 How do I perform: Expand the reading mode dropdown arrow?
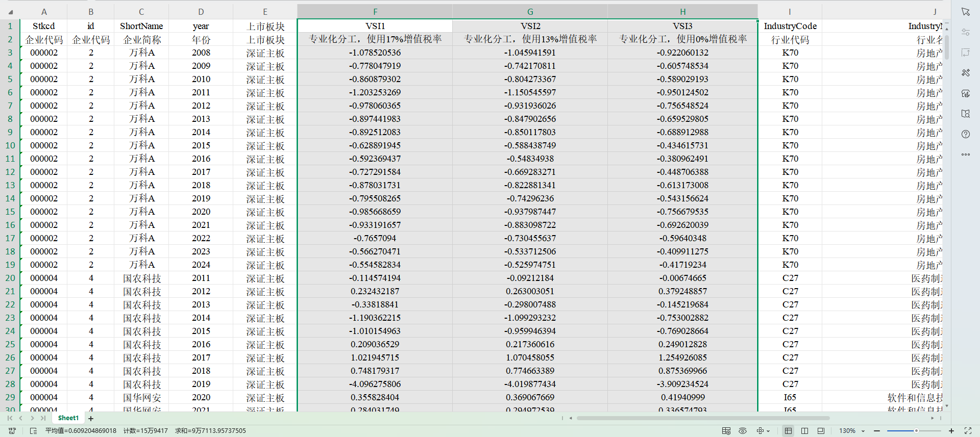768,431
